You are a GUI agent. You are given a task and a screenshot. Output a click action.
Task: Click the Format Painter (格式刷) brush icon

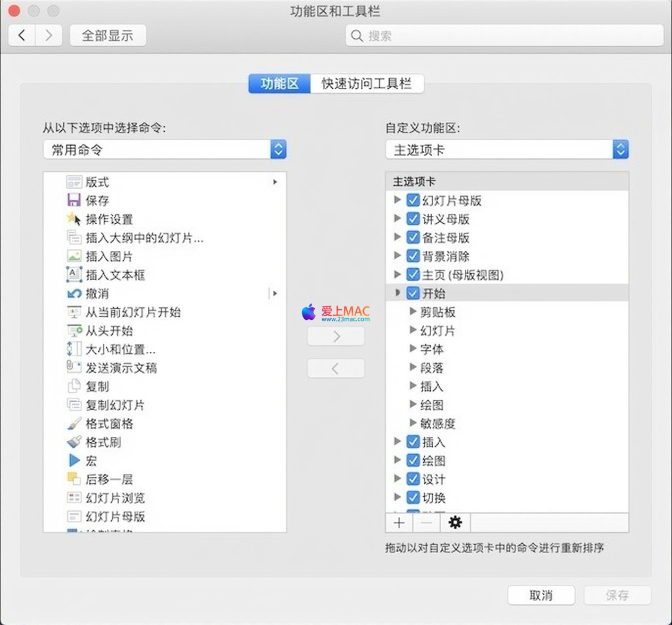click(x=74, y=442)
